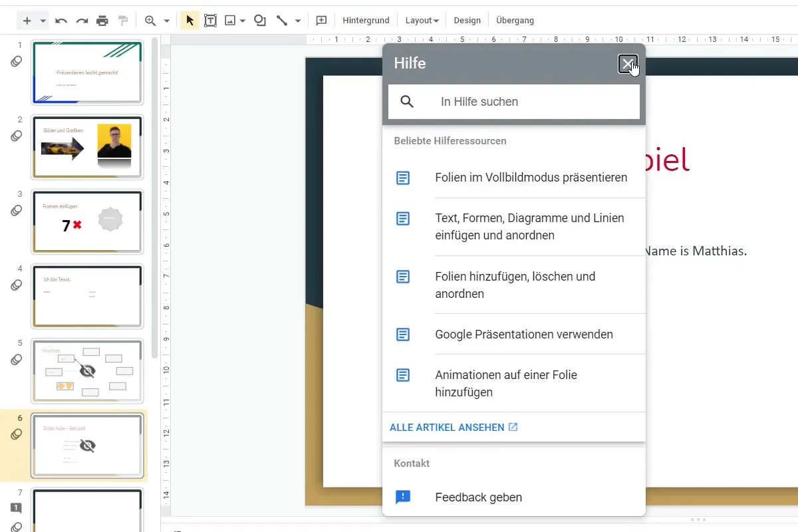This screenshot has width=798, height=532.
Task: Click the magnifier icon in help search
Action: click(407, 102)
